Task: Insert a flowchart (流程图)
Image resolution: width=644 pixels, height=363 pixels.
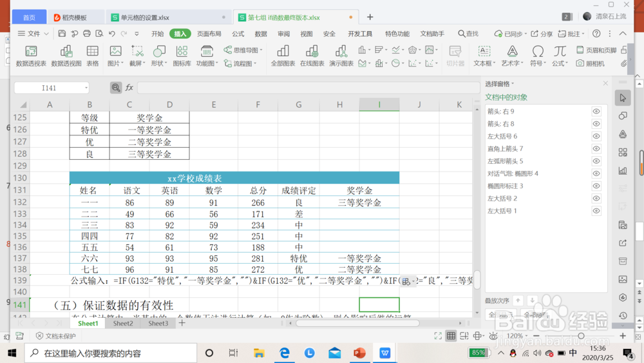Action: pyautogui.click(x=240, y=64)
